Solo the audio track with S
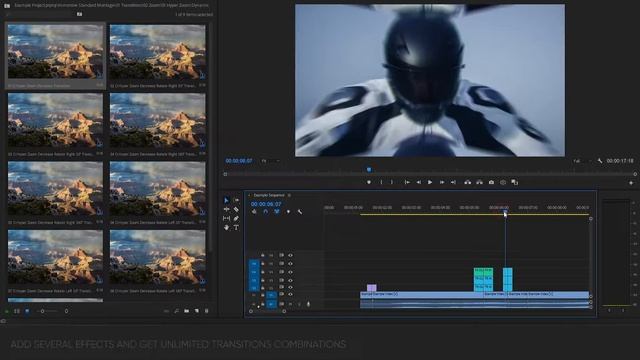 pyautogui.click(x=299, y=304)
